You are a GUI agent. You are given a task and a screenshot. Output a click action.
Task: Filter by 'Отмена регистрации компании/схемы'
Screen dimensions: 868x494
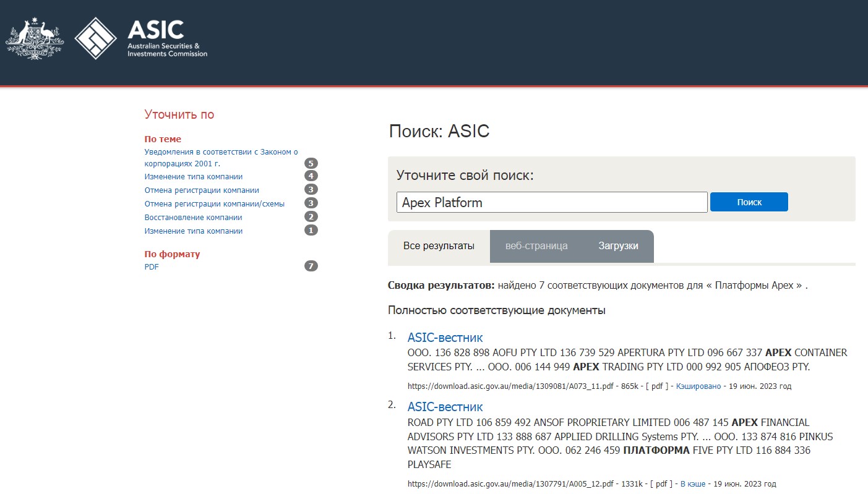215,204
